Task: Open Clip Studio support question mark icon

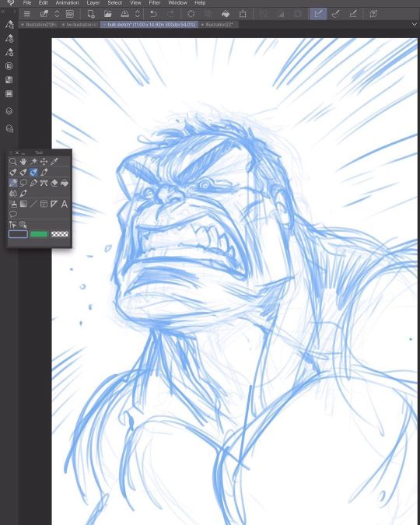Action: [x=373, y=14]
